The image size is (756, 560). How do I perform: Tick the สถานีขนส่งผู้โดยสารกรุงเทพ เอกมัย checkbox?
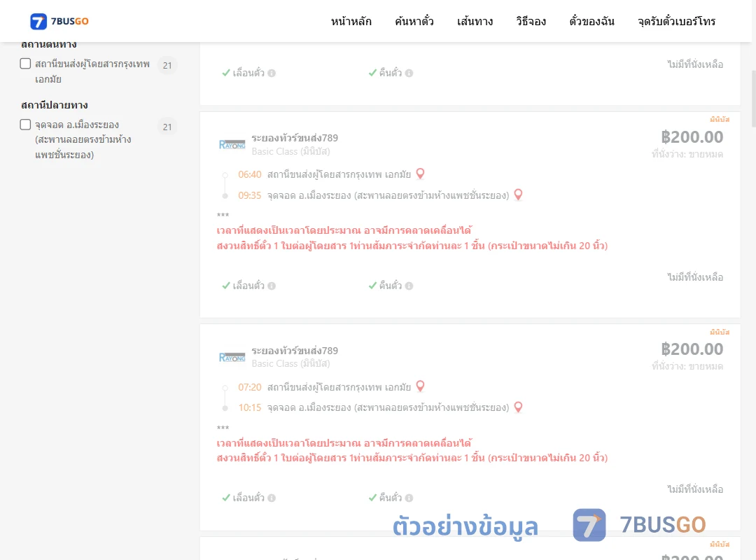26,64
